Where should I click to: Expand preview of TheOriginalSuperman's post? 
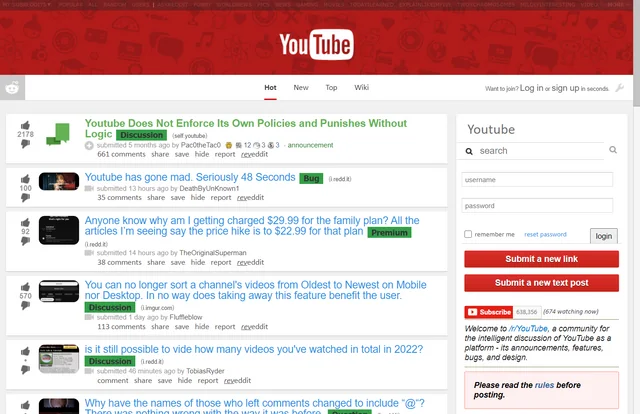pyautogui.click(x=89, y=253)
